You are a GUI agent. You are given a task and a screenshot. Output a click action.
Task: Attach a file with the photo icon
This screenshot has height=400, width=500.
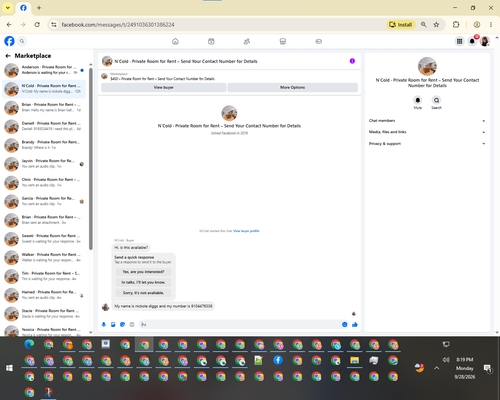coord(113,324)
